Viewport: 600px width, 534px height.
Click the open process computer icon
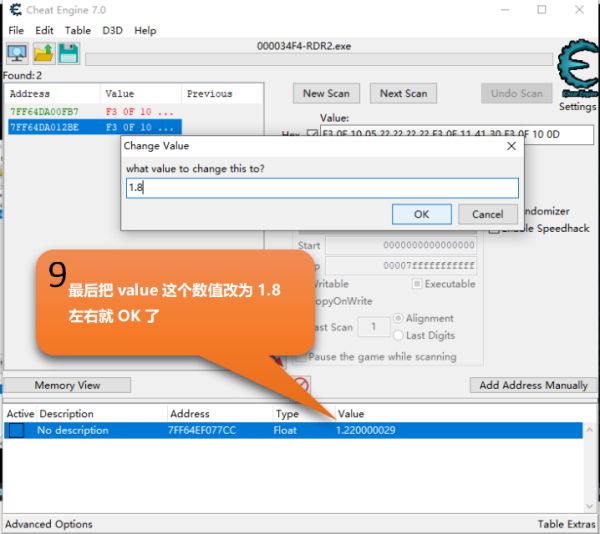[17, 54]
